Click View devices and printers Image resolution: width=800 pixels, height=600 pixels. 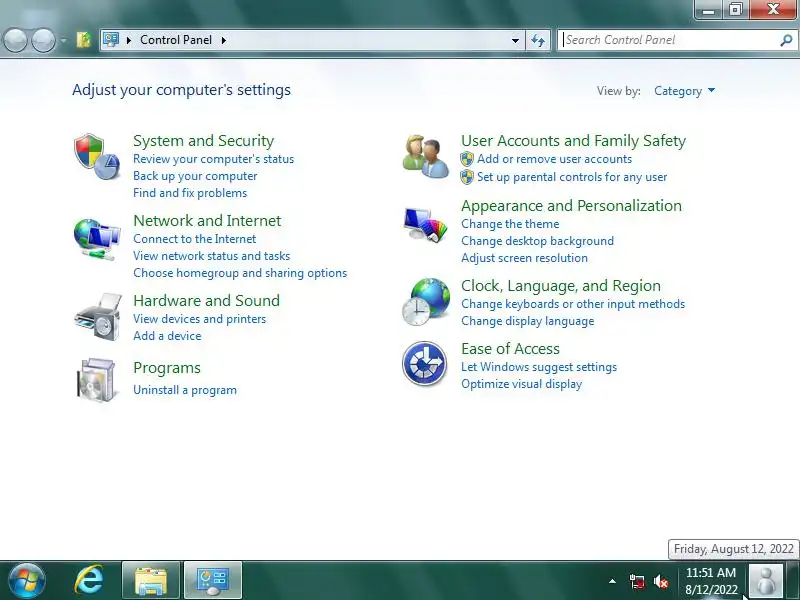tap(199, 319)
